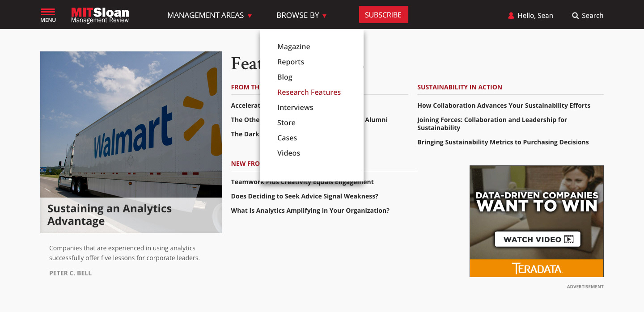Click article summary about five lessons

point(124,253)
